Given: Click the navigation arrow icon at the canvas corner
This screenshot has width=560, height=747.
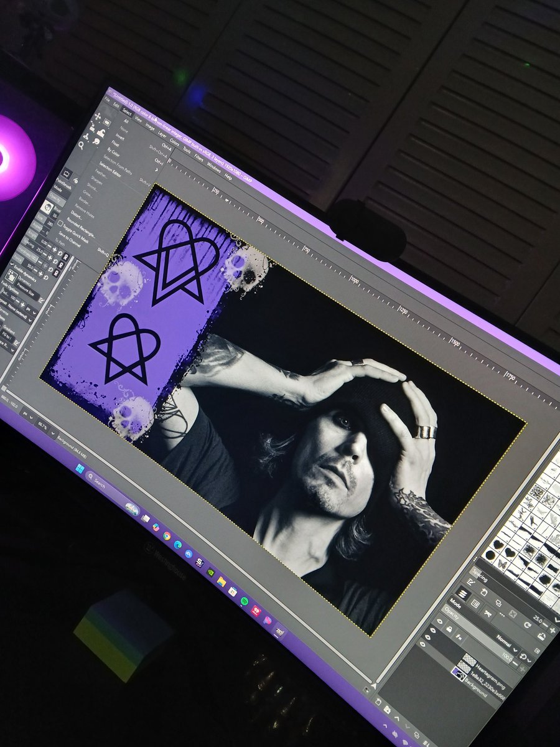Looking at the screenshot, I should coord(374,686).
